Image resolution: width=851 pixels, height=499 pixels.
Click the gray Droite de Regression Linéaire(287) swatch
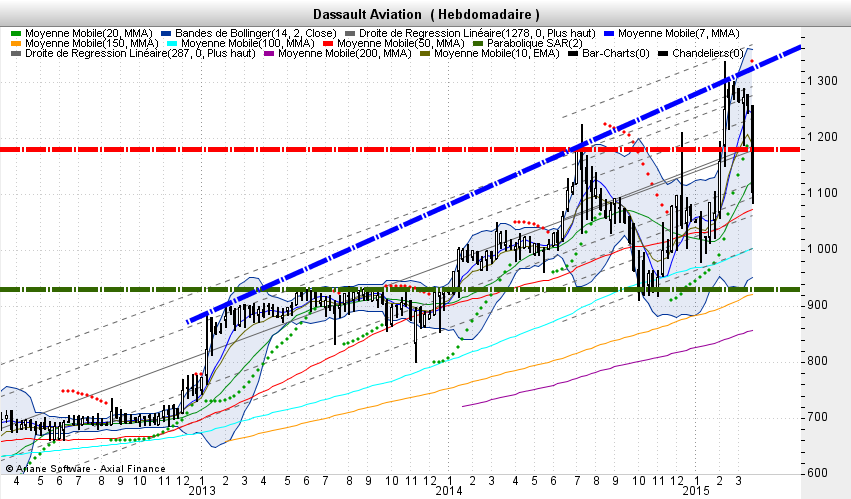[15, 53]
